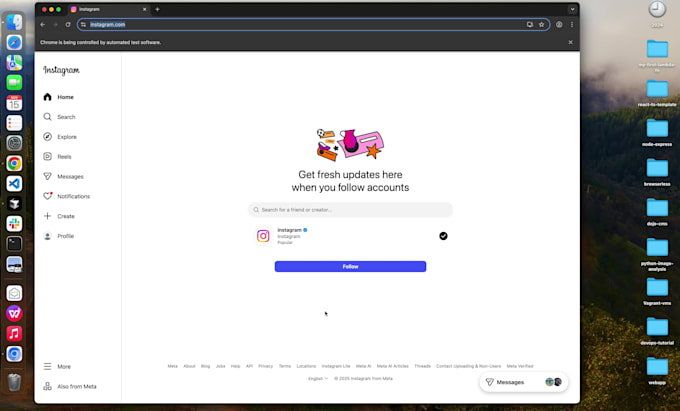The height and width of the screenshot is (411, 680).
Task: Open the Instagram Lite footer link
Action: [x=336, y=366]
